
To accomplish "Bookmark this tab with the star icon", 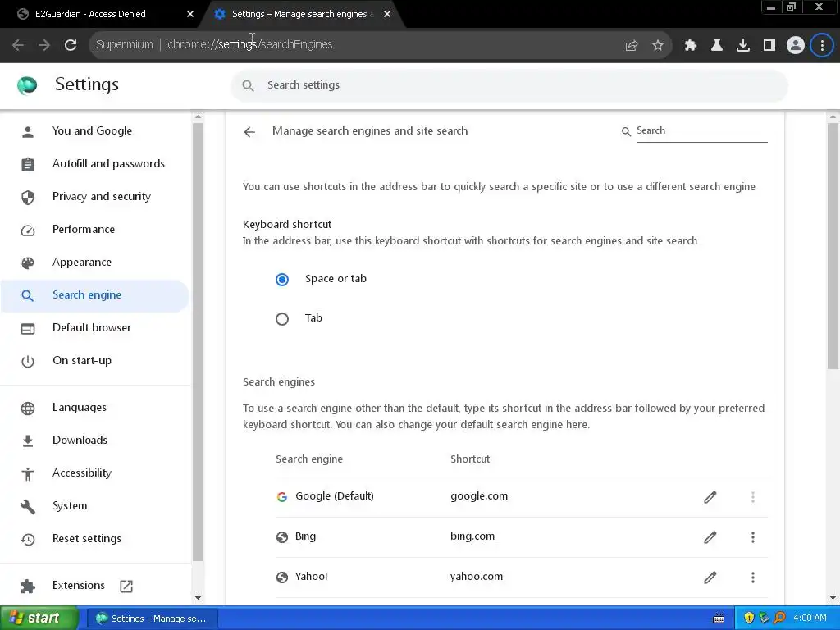I will click(x=658, y=46).
